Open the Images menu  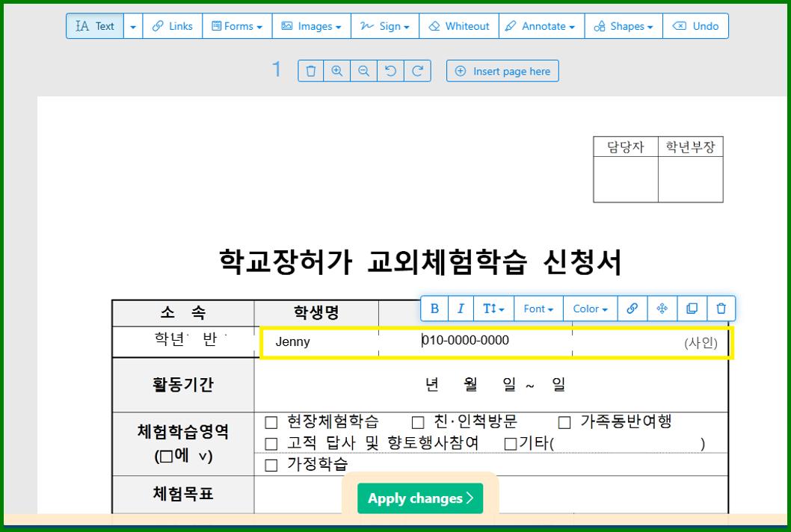tap(311, 25)
